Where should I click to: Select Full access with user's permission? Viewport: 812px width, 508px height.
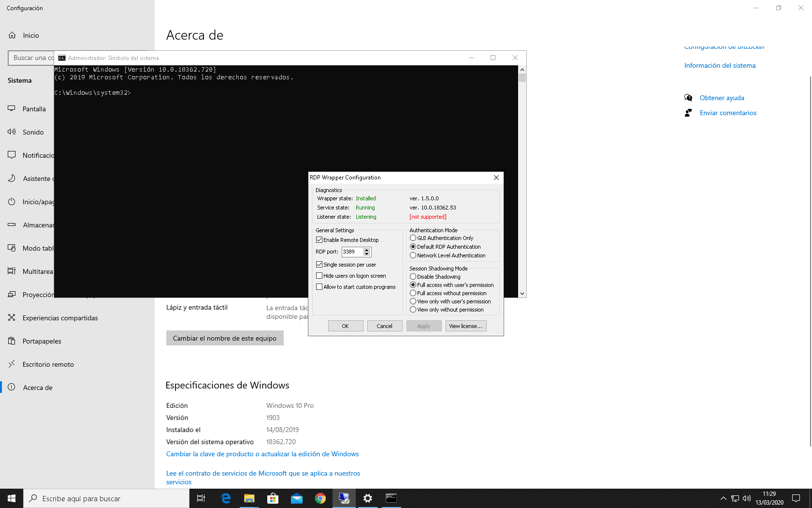click(413, 285)
